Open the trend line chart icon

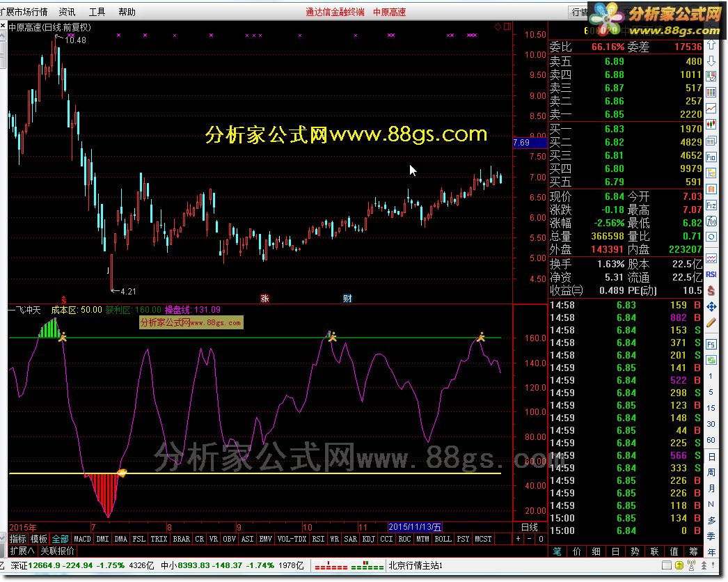[711, 109]
